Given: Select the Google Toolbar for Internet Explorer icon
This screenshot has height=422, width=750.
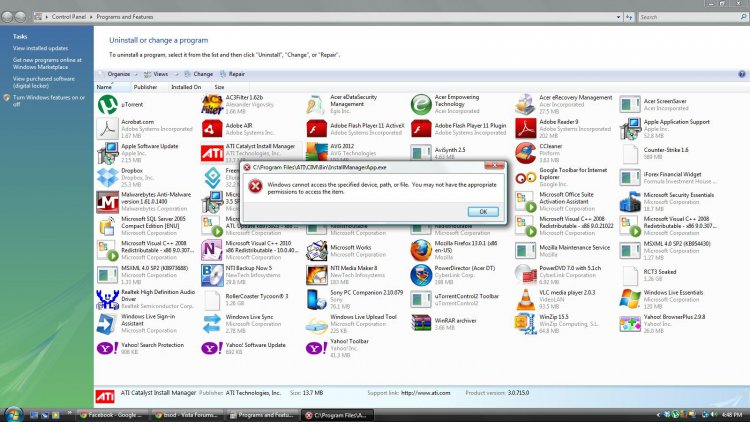Looking at the screenshot, I should click(525, 178).
